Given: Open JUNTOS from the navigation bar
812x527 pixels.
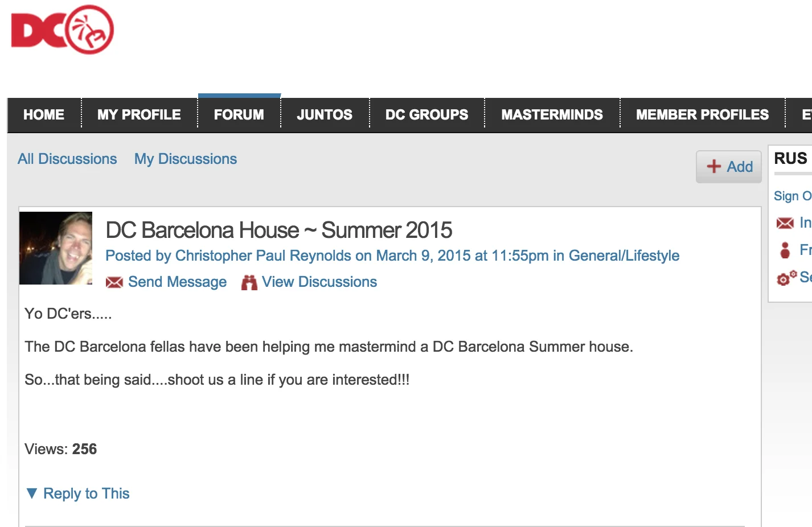Looking at the screenshot, I should [x=325, y=115].
